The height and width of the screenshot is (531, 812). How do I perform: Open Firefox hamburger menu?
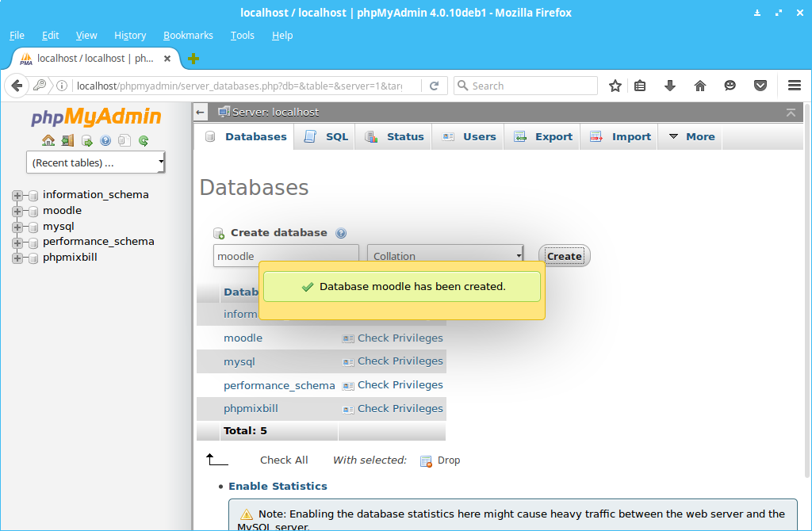pos(795,86)
